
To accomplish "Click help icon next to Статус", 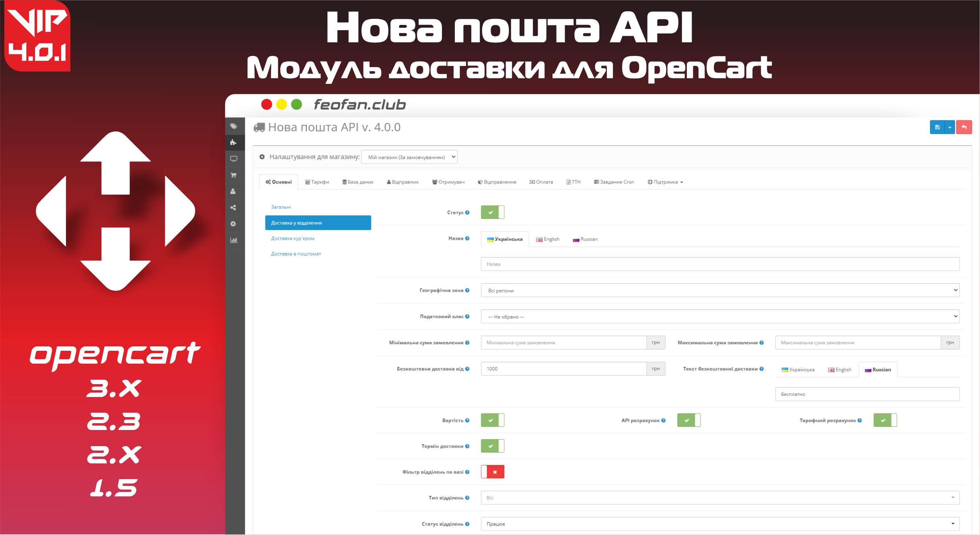I will (x=467, y=212).
